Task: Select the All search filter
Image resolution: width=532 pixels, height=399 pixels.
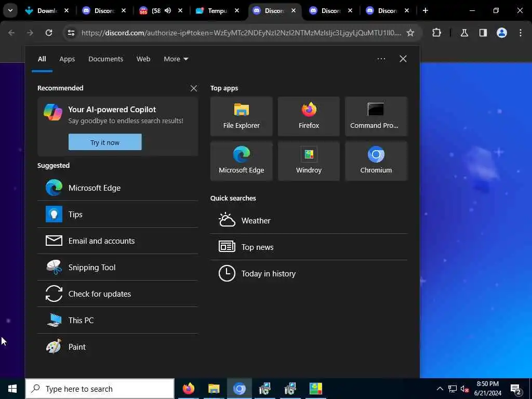Action: click(42, 59)
